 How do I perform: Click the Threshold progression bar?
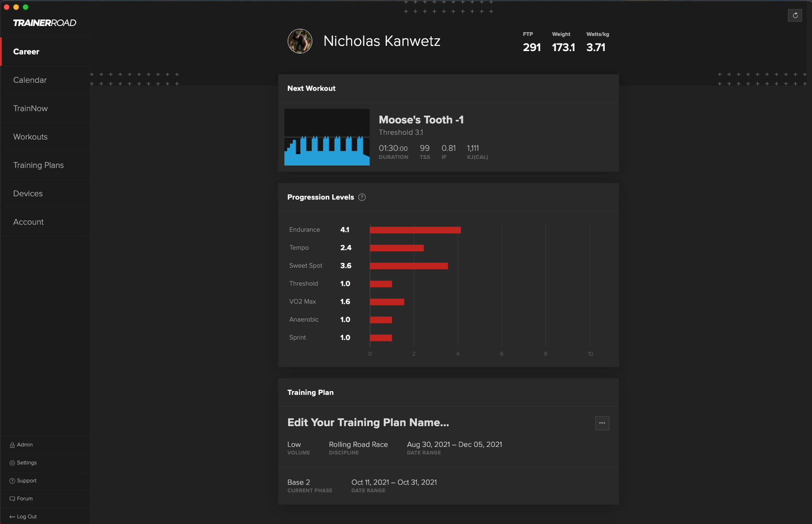381,284
